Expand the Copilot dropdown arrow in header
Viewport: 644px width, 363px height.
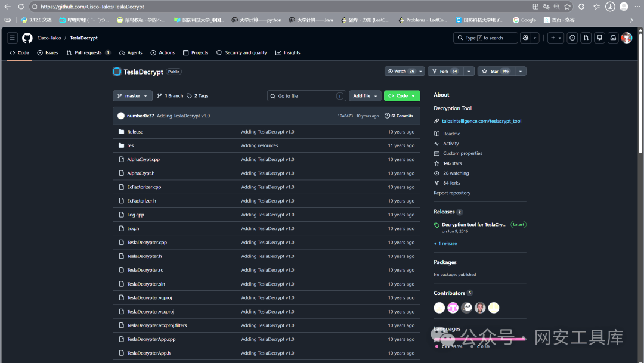tap(535, 38)
